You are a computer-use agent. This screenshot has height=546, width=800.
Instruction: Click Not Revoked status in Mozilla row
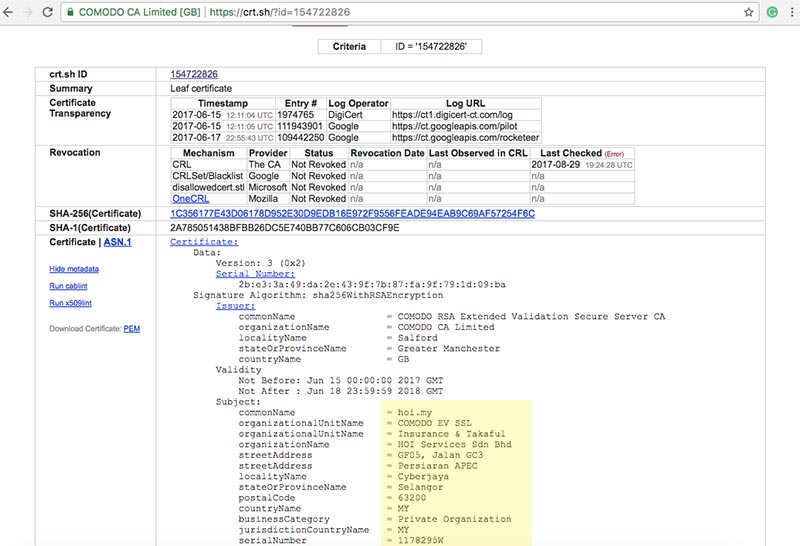click(318, 198)
